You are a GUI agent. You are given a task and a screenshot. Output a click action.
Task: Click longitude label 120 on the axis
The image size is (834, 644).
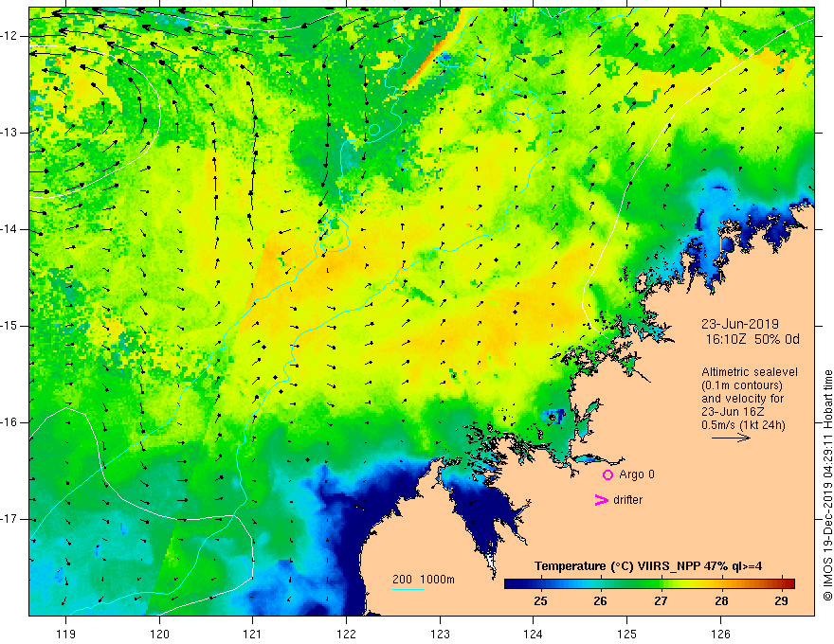point(159,634)
